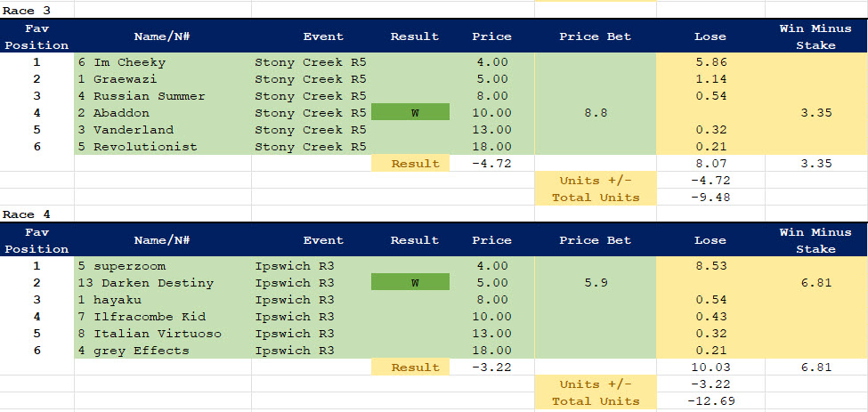Select the green W cell for Darken Destiny
The width and height of the screenshot is (868, 412).
[410, 283]
